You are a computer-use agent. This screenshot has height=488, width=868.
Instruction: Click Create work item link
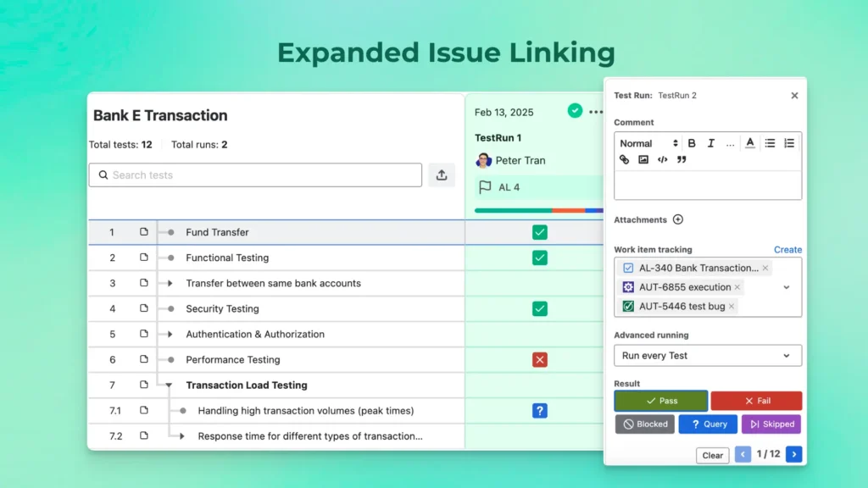pos(787,250)
